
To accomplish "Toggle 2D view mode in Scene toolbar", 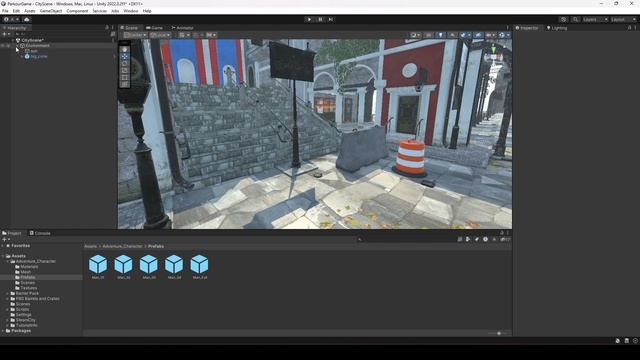I will (428, 35).
